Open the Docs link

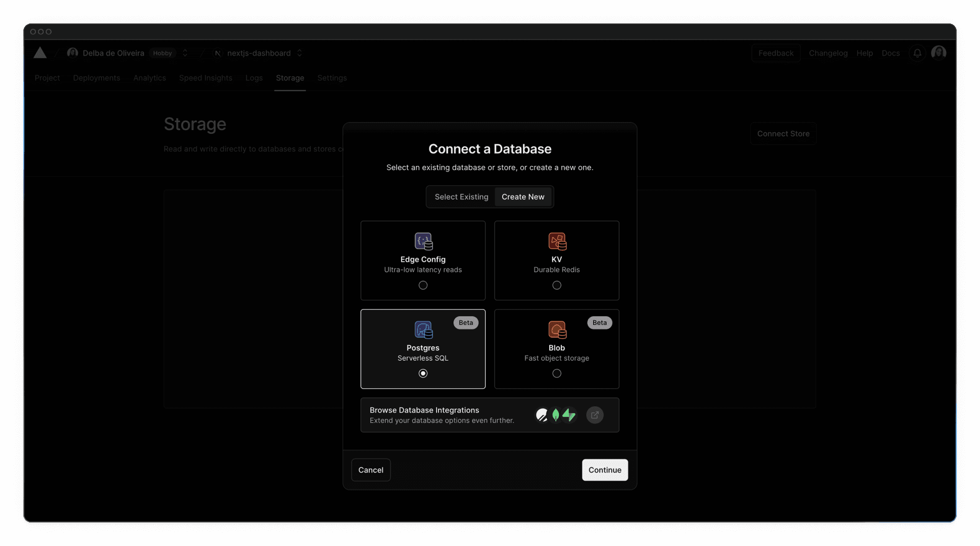[x=891, y=53]
